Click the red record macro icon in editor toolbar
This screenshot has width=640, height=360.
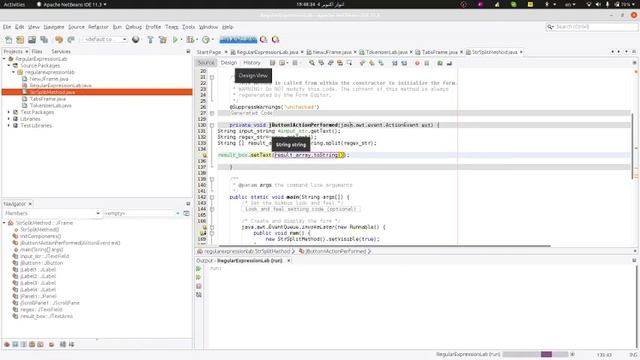[x=417, y=63]
